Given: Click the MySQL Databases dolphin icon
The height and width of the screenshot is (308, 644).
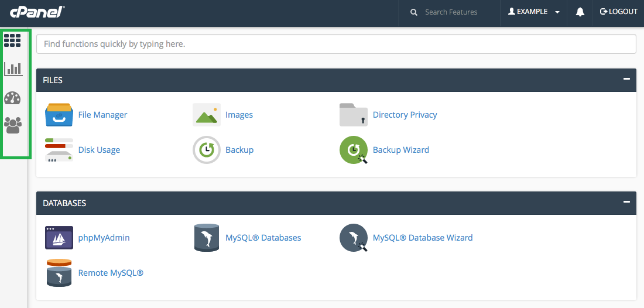Looking at the screenshot, I should (x=207, y=238).
